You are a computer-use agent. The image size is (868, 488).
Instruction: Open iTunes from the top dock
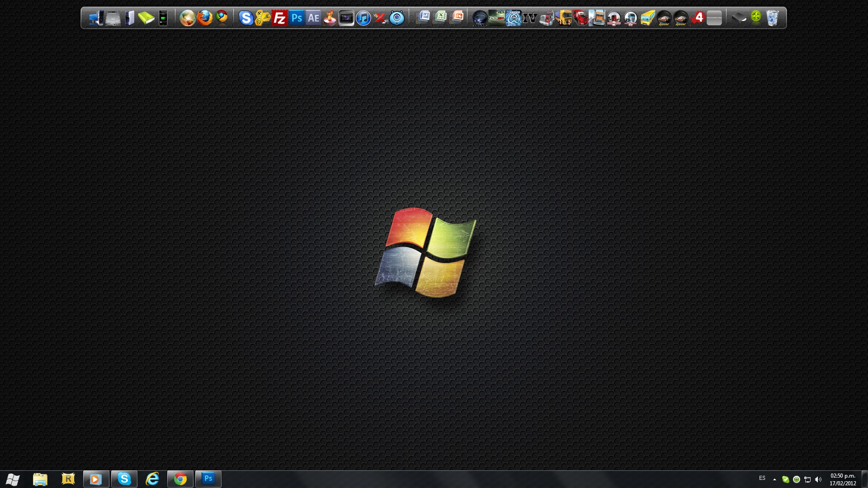(363, 18)
